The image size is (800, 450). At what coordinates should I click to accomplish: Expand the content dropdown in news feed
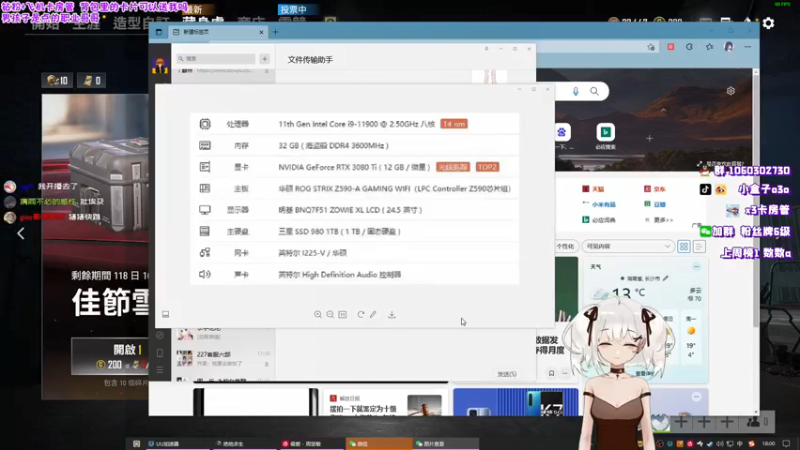click(x=628, y=246)
